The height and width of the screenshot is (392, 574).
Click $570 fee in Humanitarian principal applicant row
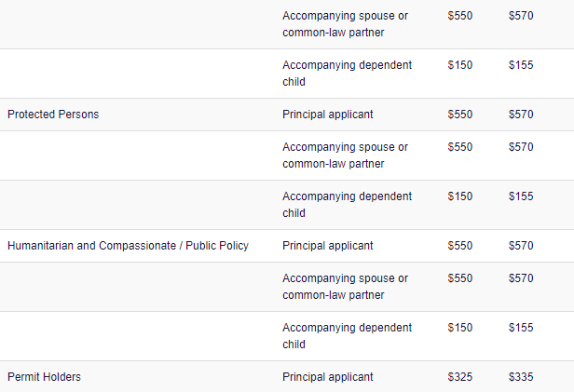(521, 246)
